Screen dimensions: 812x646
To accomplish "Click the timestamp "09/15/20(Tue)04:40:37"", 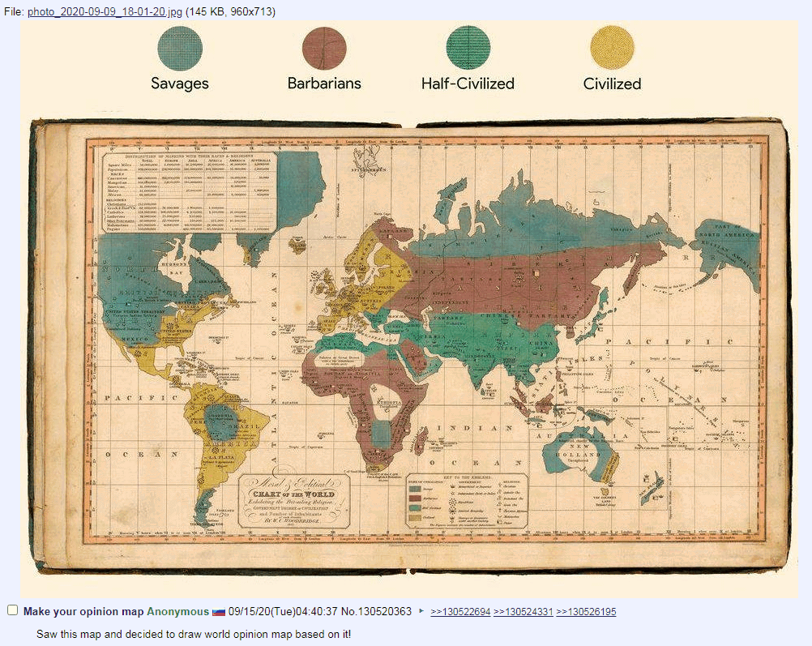I will [x=283, y=611].
